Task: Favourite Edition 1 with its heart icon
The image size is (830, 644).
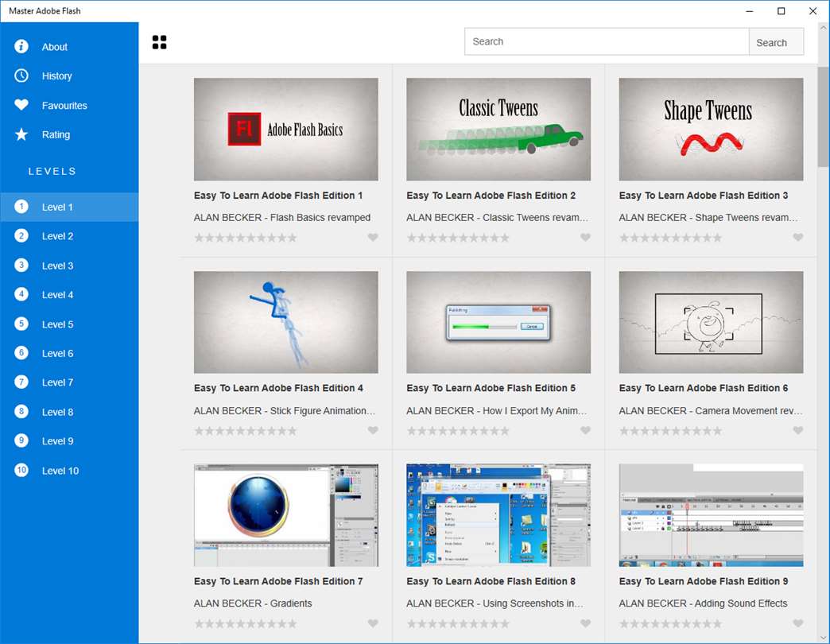Action: click(x=373, y=238)
